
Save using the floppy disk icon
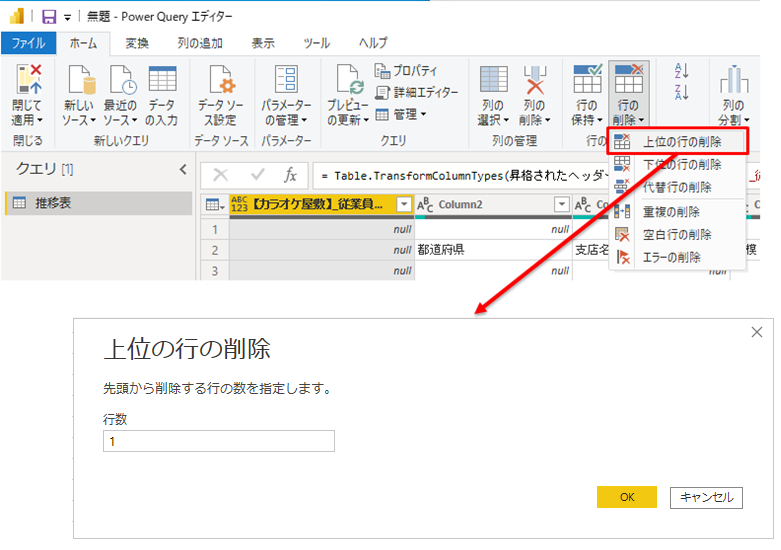(48, 17)
